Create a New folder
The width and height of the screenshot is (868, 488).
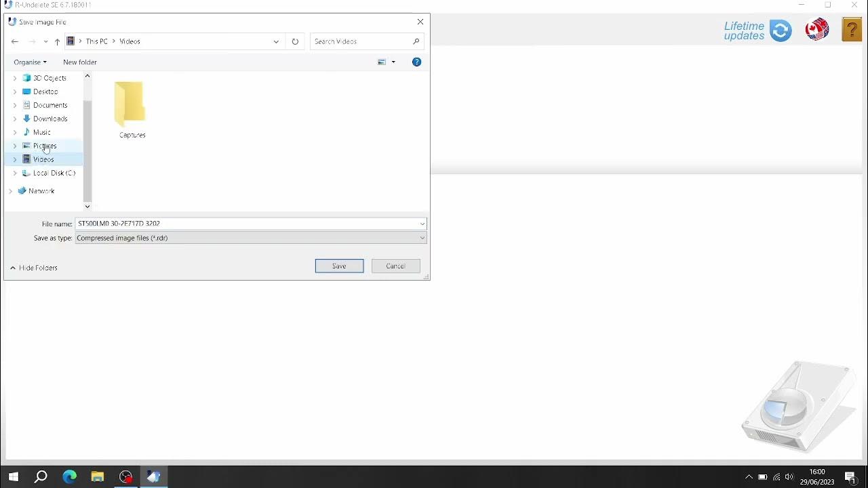point(80,62)
